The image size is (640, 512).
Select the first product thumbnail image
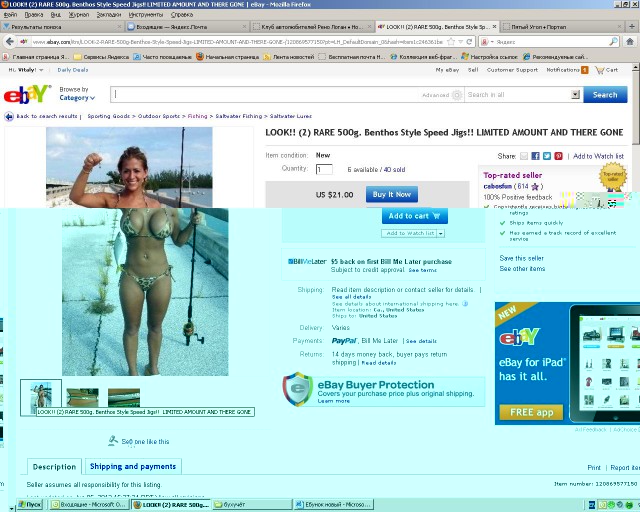(x=41, y=397)
